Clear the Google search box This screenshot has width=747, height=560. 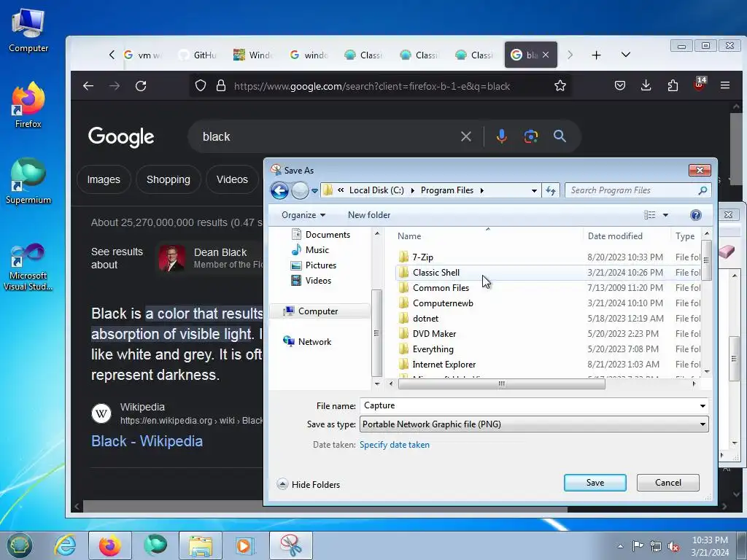pos(466,136)
